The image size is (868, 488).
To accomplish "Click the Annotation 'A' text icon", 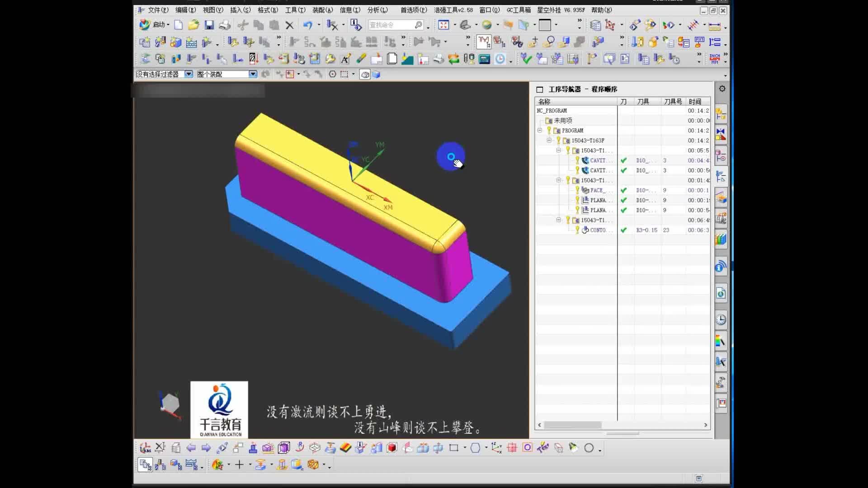I will [x=345, y=59].
